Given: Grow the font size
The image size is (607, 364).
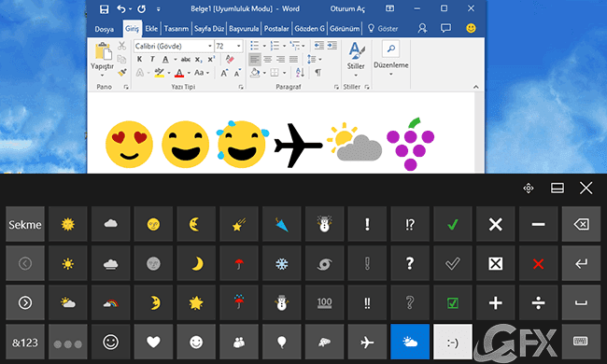Looking at the screenshot, I should point(224,73).
